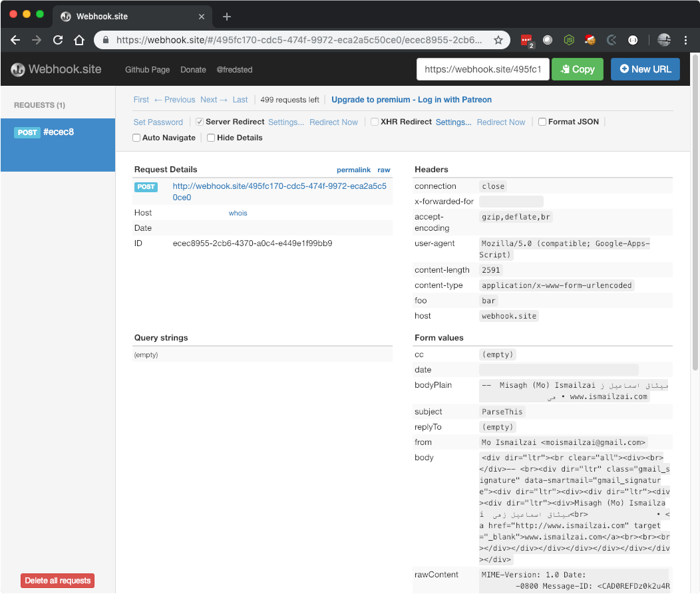The width and height of the screenshot is (700, 594).
Task: Open the white round extension icon
Action: point(633,40)
